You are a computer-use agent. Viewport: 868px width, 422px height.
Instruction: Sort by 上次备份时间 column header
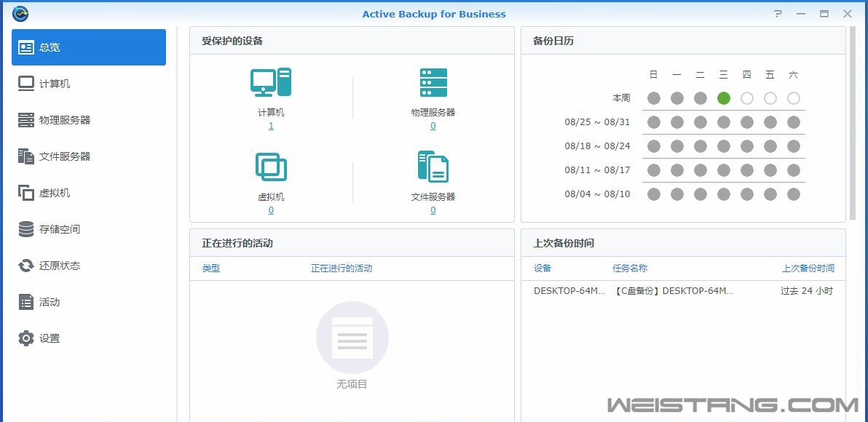point(808,268)
